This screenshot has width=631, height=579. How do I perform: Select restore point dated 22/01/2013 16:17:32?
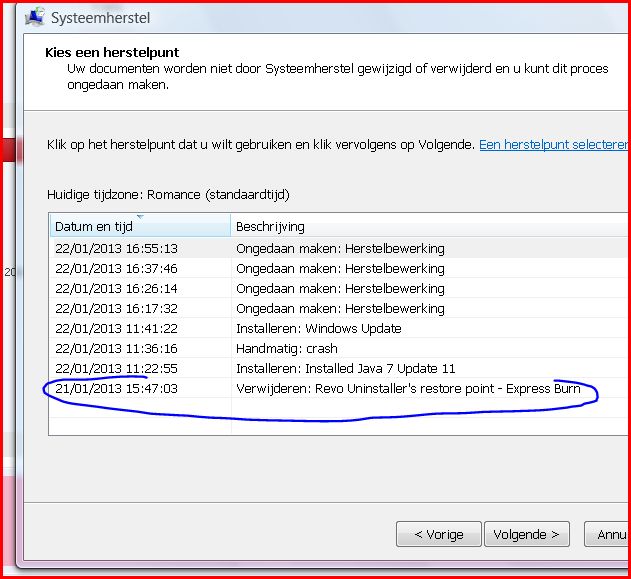(x=340, y=309)
